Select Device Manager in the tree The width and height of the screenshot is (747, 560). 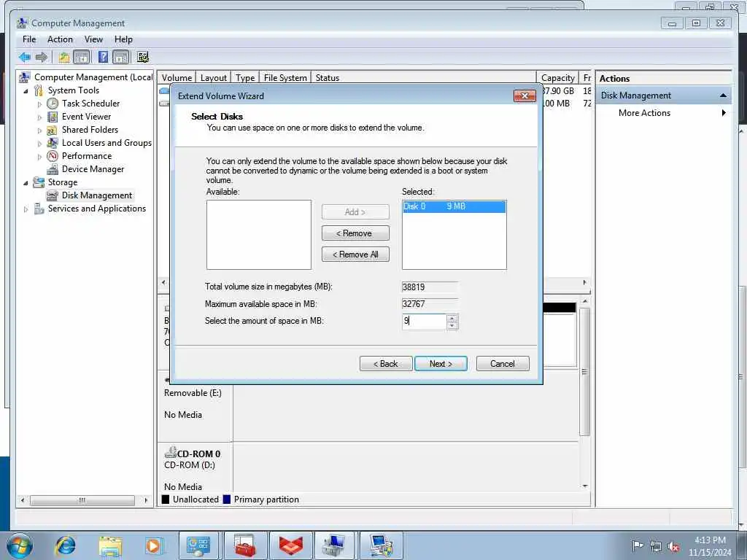[x=93, y=169]
